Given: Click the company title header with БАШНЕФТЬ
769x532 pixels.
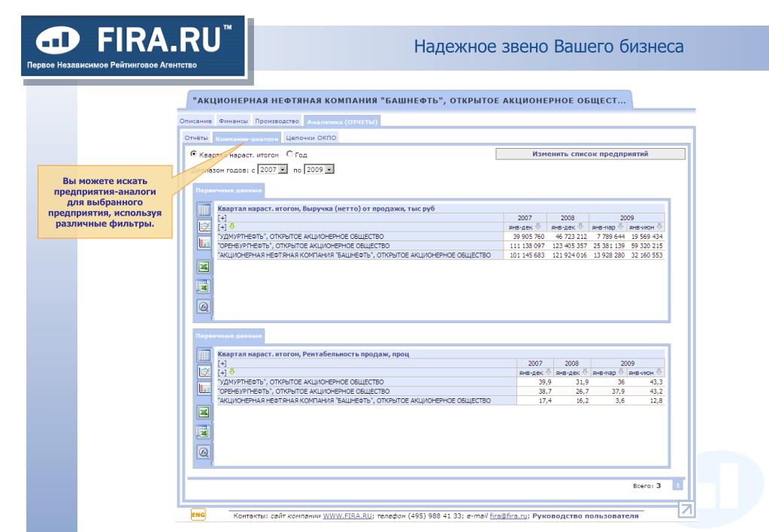Looking at the screenshot, I should (x=409, y=101).
